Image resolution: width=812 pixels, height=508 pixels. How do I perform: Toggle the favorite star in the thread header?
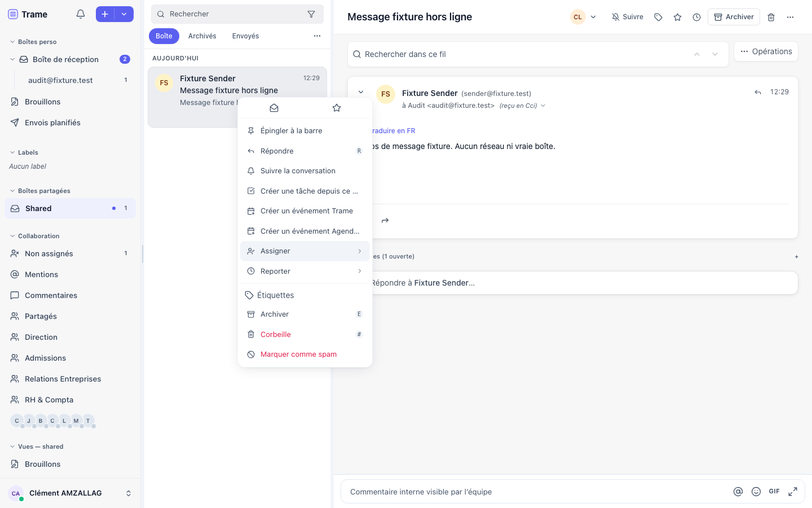[677, 17]
